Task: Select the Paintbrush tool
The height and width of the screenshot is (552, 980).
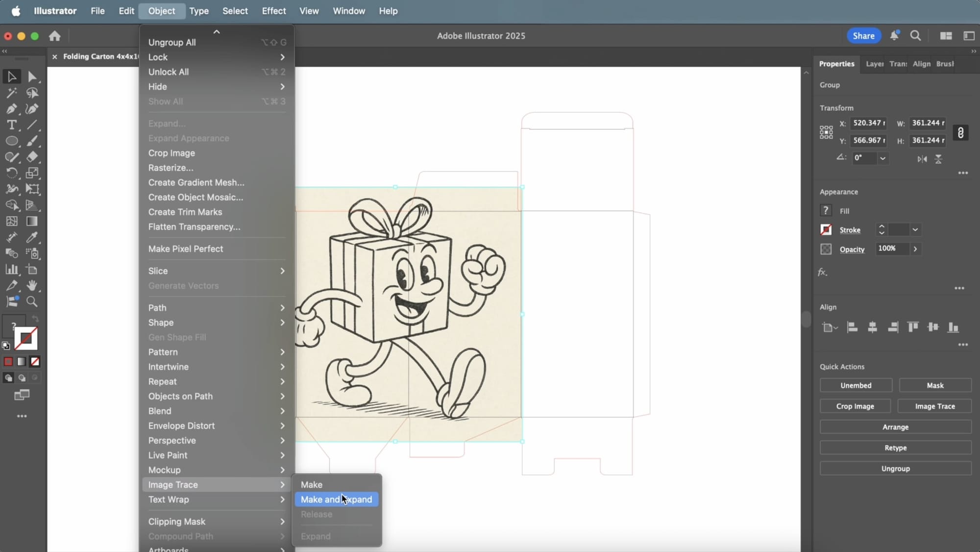Action: pos(32,141)
